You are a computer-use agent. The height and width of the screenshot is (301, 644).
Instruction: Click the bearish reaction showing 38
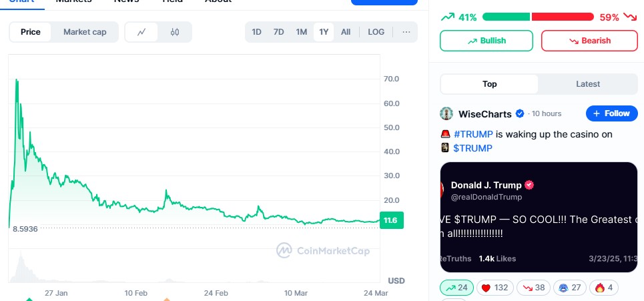point(534,288)
